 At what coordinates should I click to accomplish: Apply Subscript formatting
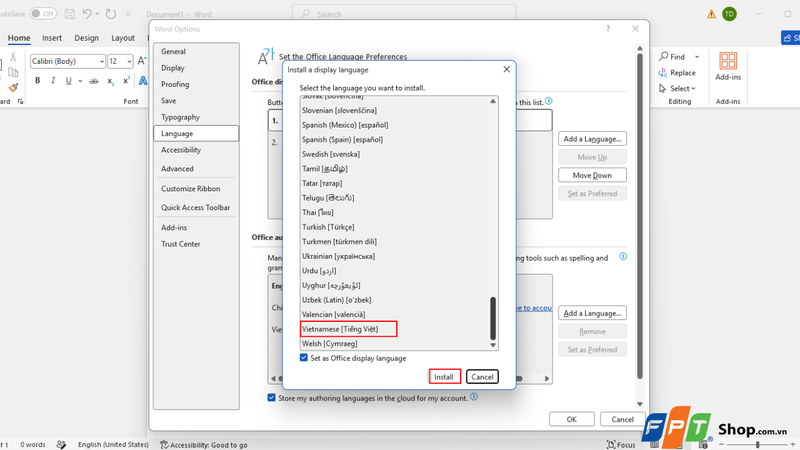coord(110,81)
